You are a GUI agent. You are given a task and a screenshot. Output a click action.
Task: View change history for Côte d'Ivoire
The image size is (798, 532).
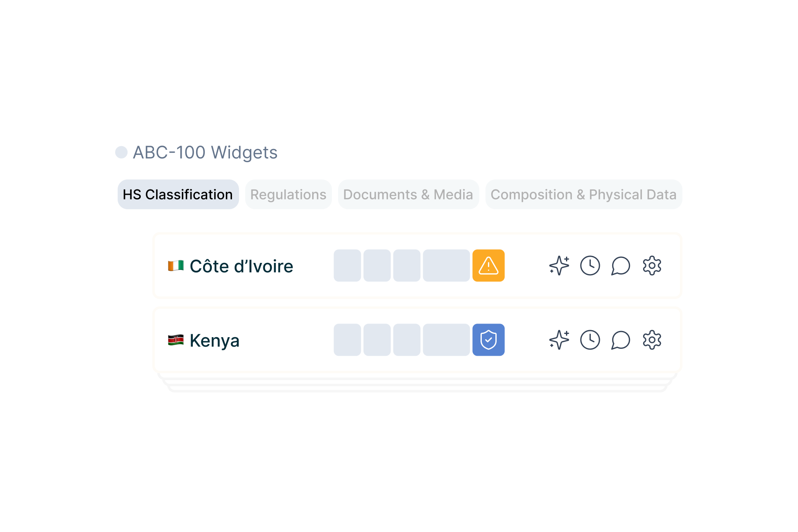click(590, 266)
